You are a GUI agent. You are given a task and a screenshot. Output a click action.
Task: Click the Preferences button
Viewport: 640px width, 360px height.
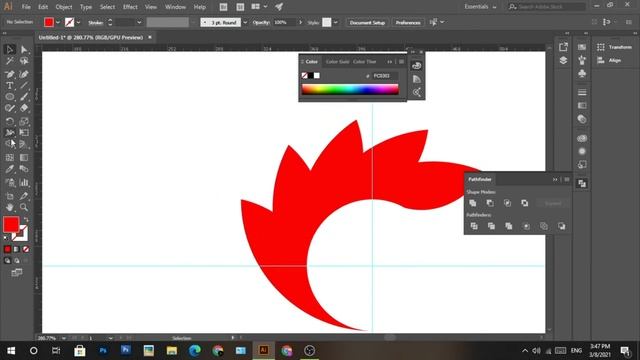pyautogui.click(x=408, y=22)
